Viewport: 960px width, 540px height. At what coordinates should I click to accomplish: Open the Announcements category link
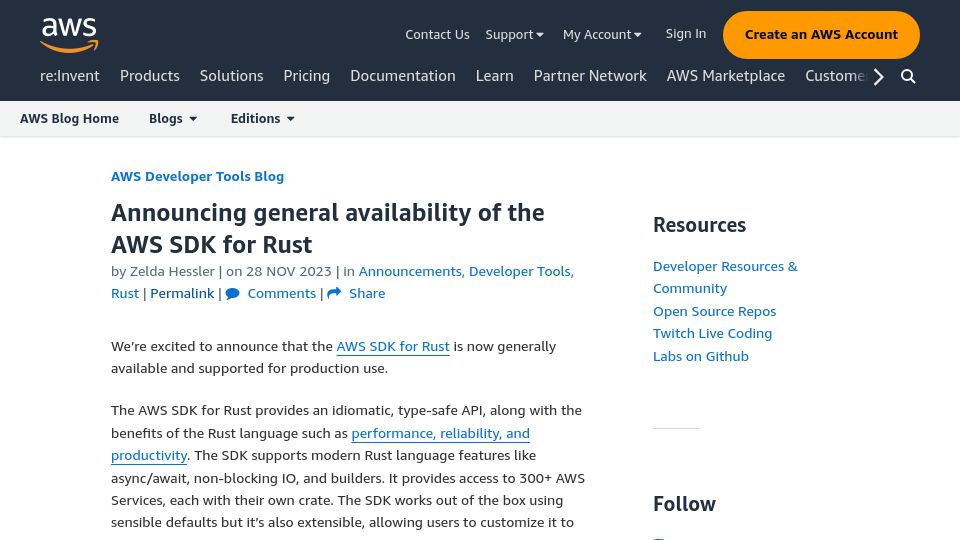[x=411, y=271]
